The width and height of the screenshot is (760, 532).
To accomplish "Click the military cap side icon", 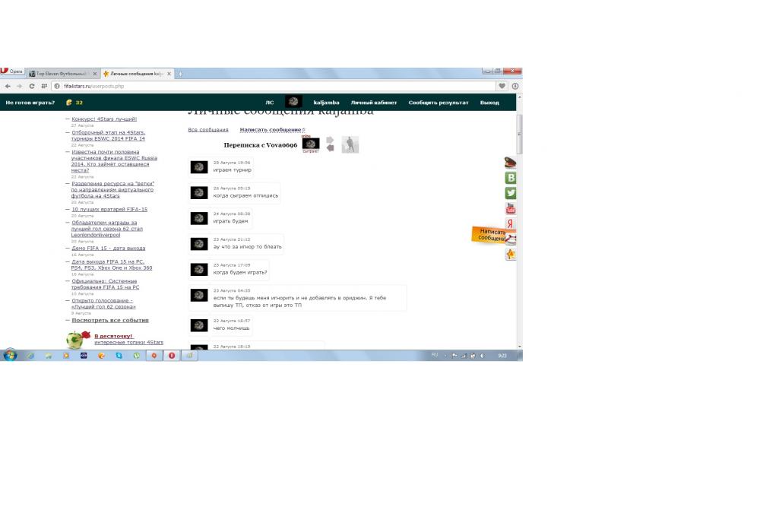I will point(511,163).
